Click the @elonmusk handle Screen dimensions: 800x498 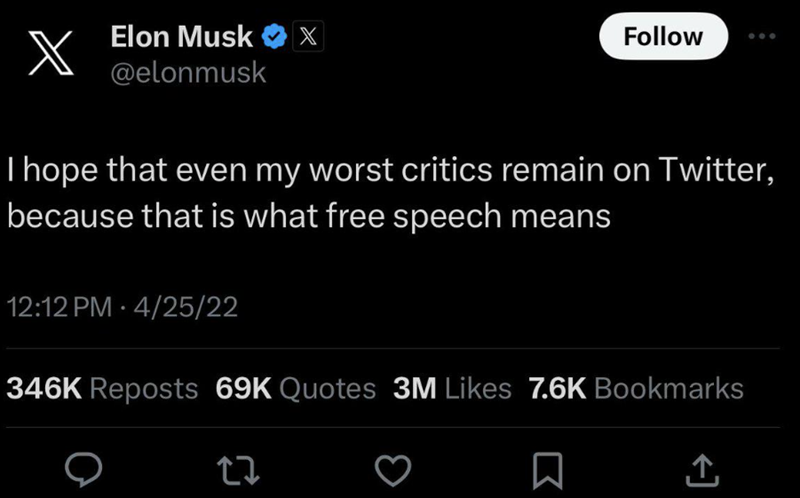click(187, 72)
